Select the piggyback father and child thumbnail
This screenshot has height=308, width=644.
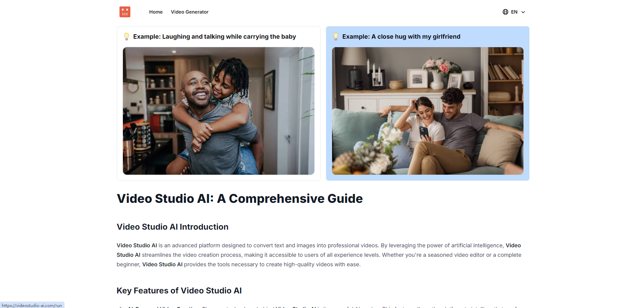[218, 111]
